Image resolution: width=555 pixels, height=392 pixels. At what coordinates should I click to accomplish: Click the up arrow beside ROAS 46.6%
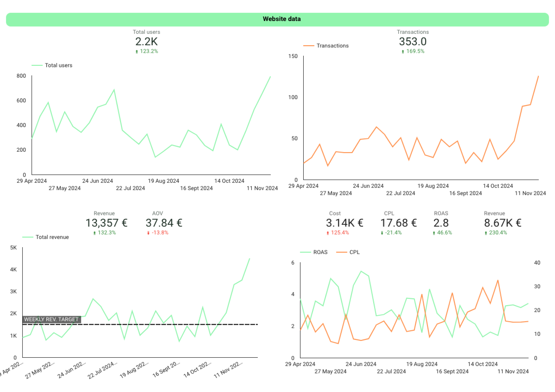click(x=434, y=233)
